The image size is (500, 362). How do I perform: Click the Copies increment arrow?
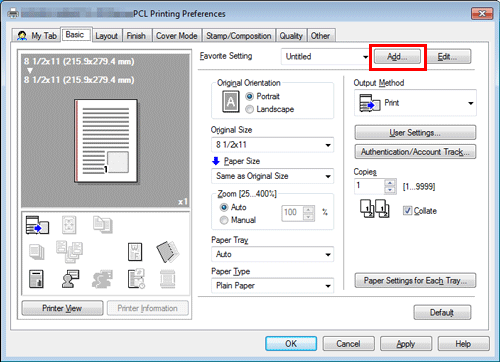point(390,183)
